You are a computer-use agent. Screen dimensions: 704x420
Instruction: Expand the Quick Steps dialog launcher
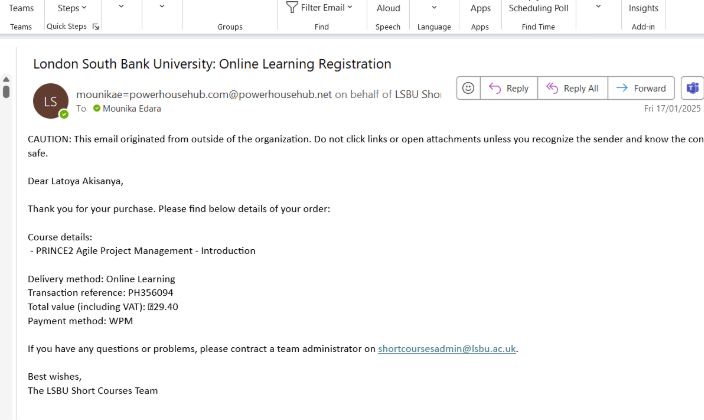pos(96,27)
